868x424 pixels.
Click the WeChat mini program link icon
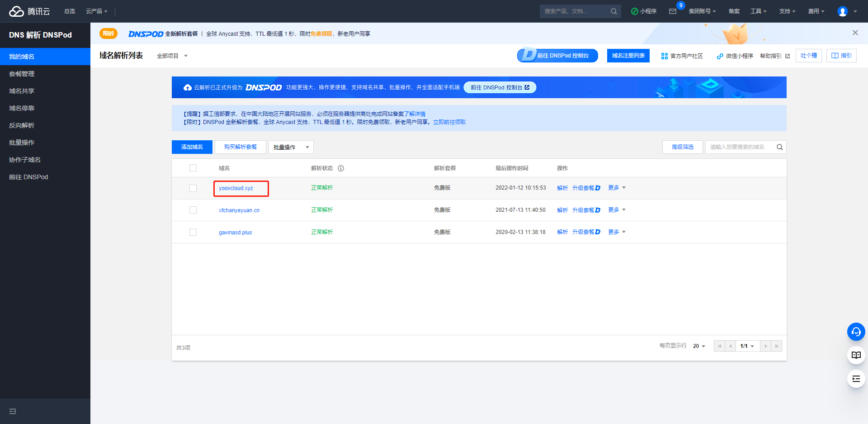(720, 56)
